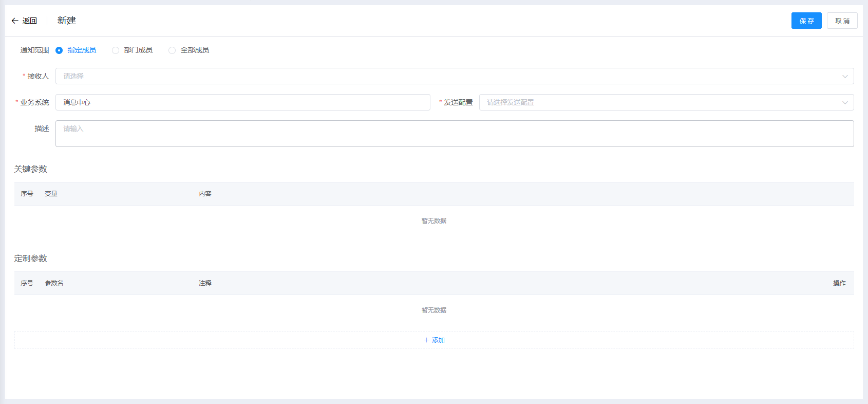Screen dimensions: 868x404
Task: Click the chevron arrow in 接收人 field
Action: click(845, 77)
